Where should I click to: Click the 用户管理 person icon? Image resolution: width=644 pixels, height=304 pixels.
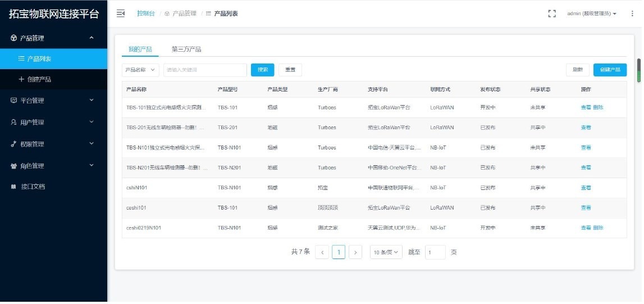click(x=13, y=122)
